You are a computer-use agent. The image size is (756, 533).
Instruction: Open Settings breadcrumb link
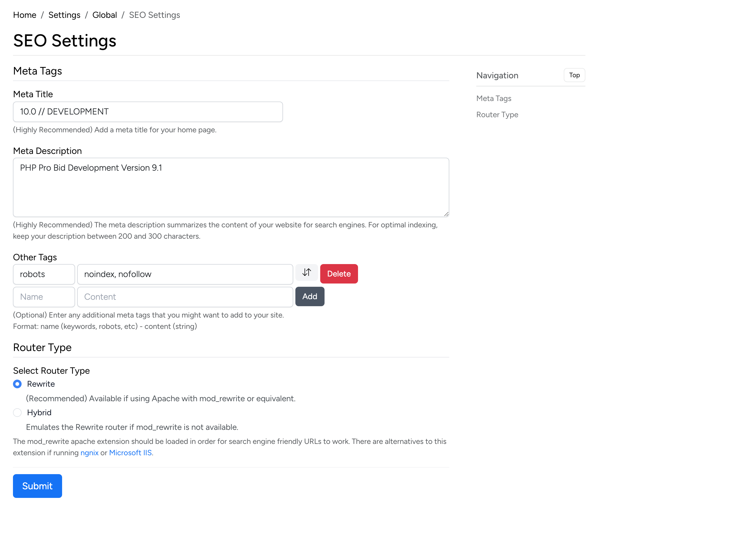point(64,15)
